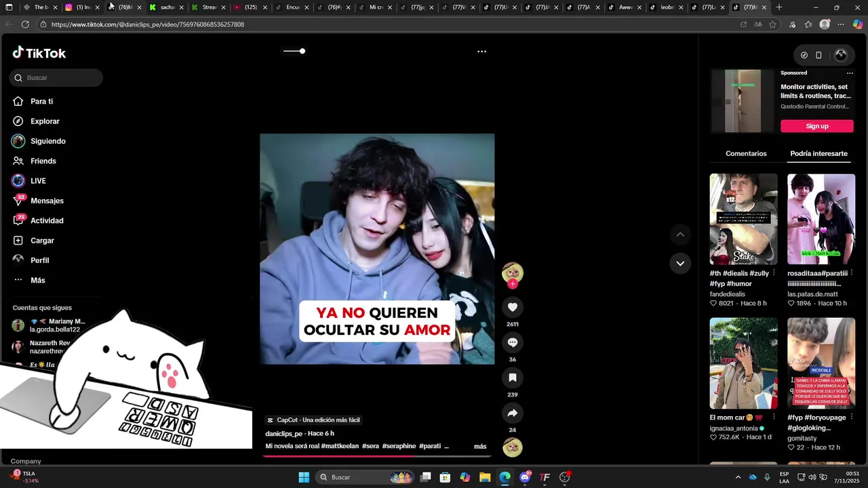The image size is (868, 488).
Task: Go to the previous video (up arrow)
Action: (x=680, y=235)
